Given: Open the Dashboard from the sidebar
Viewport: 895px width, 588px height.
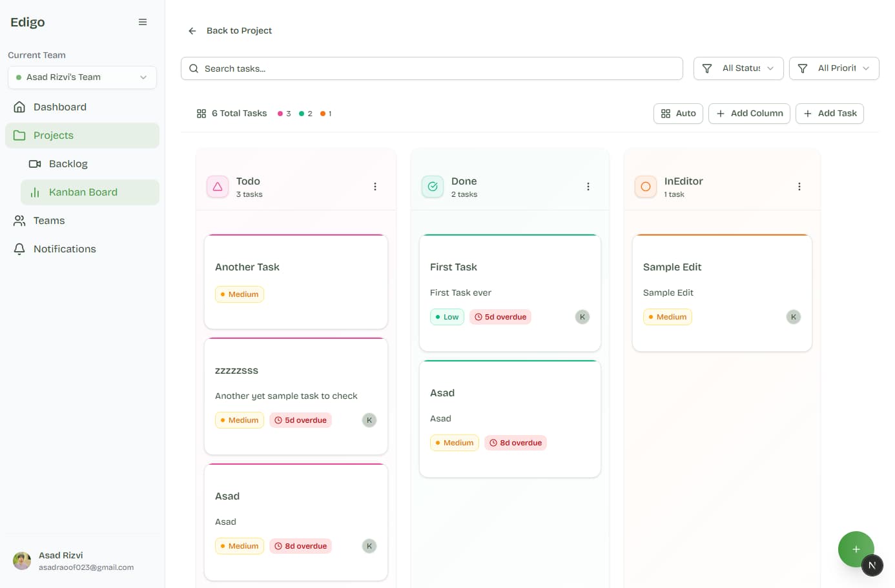Looking at the screenshot, I should tap(60, 106).
